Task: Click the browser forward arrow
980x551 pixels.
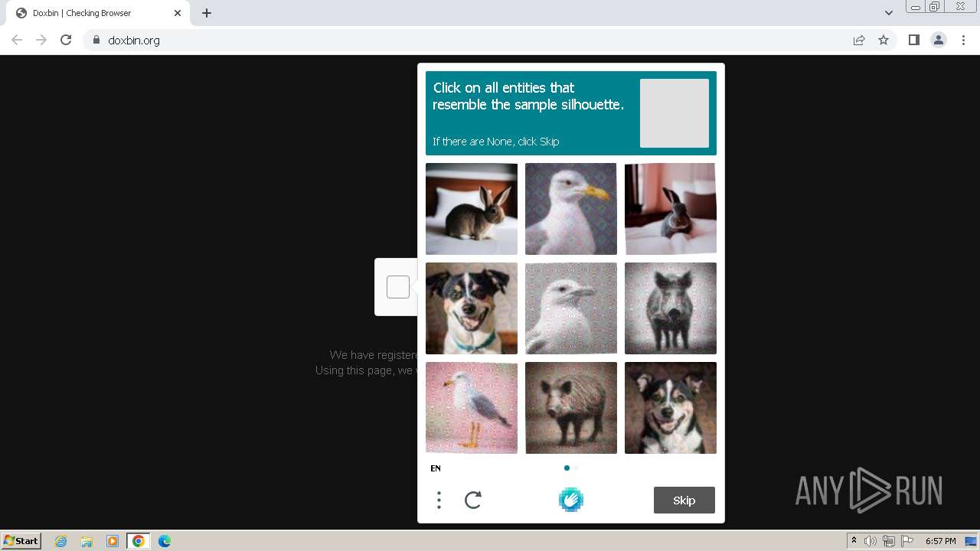Action: click(x=41, y=40)
